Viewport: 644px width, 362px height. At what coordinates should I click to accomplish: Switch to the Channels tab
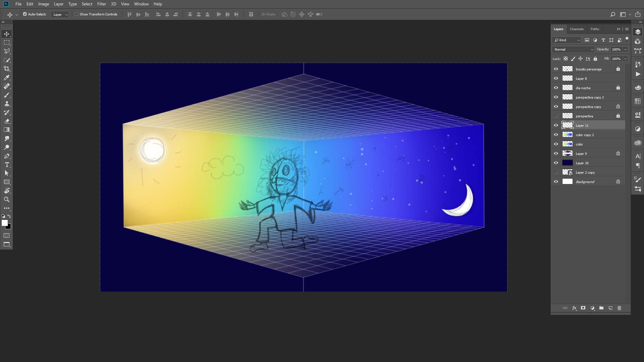(577, 29)
